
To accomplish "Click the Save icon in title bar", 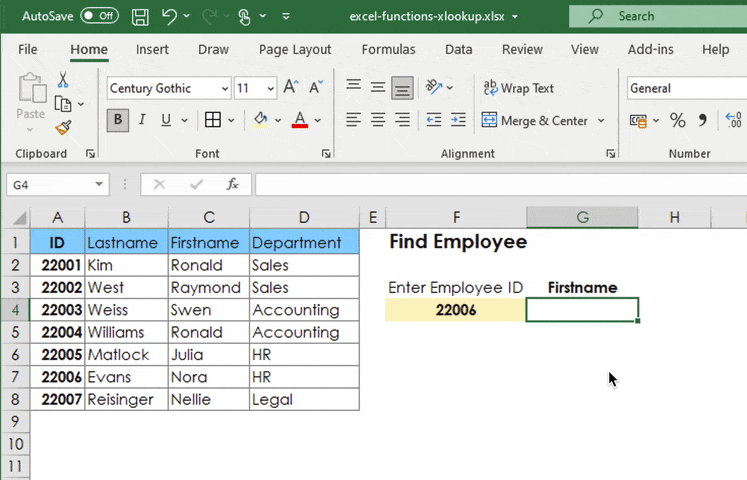I will point(141,17).
